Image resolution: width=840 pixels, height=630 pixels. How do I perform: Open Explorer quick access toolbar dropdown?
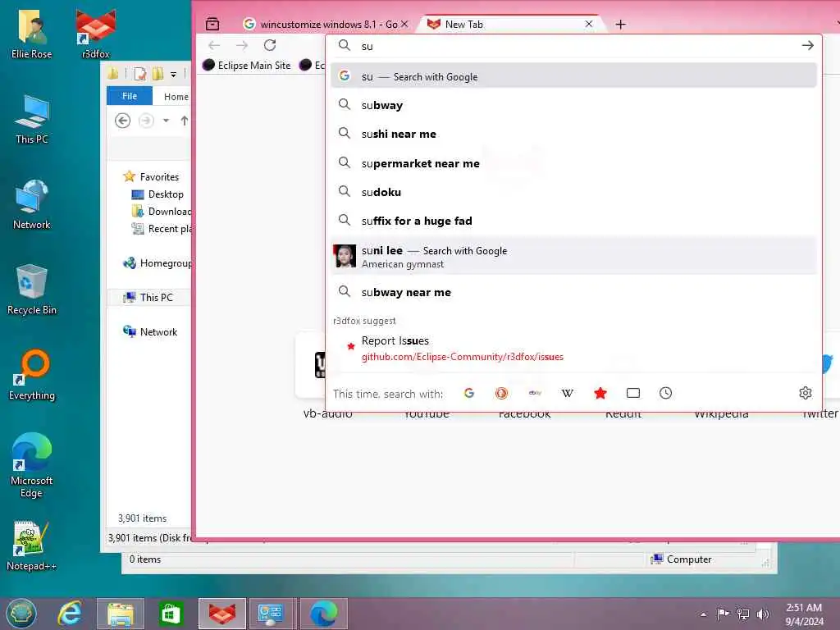point(174,75)
